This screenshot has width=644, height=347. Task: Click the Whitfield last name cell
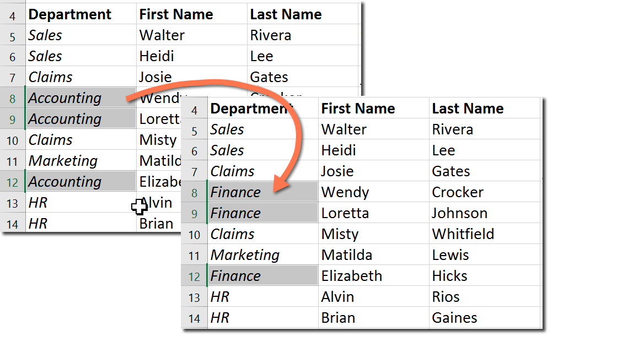(463, 234)
